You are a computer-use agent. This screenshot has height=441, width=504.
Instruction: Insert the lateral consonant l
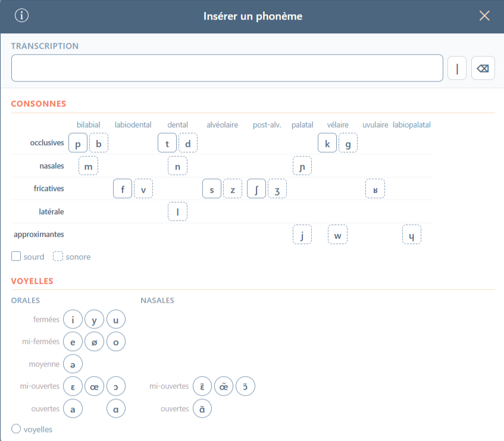pos(177,212)
